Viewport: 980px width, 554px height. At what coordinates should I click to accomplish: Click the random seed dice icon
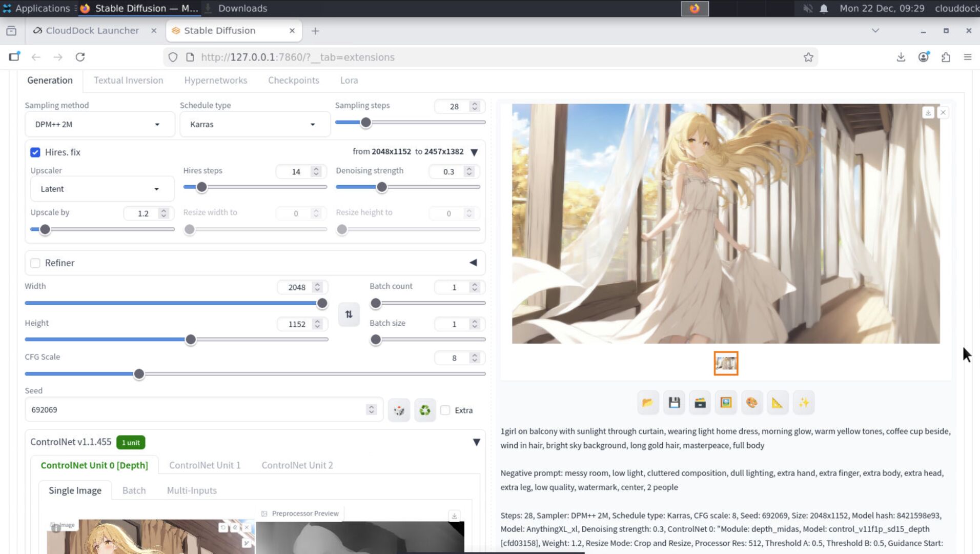399,410
